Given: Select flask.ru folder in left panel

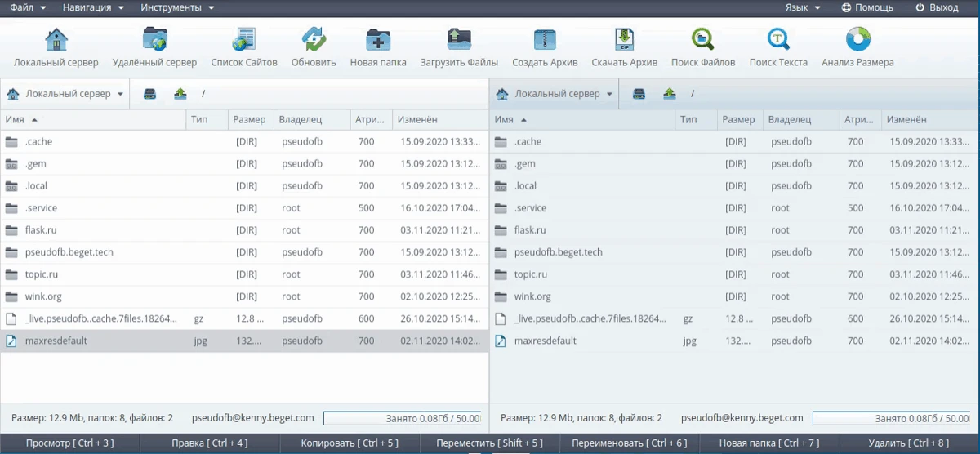Looking at the screenshot, I should 41,230.
